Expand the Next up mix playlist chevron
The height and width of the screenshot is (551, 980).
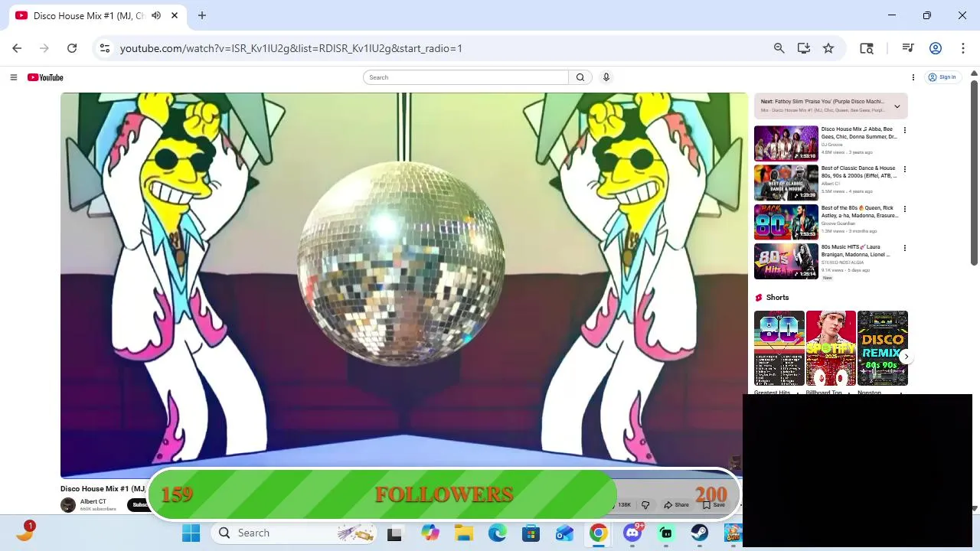897,106
